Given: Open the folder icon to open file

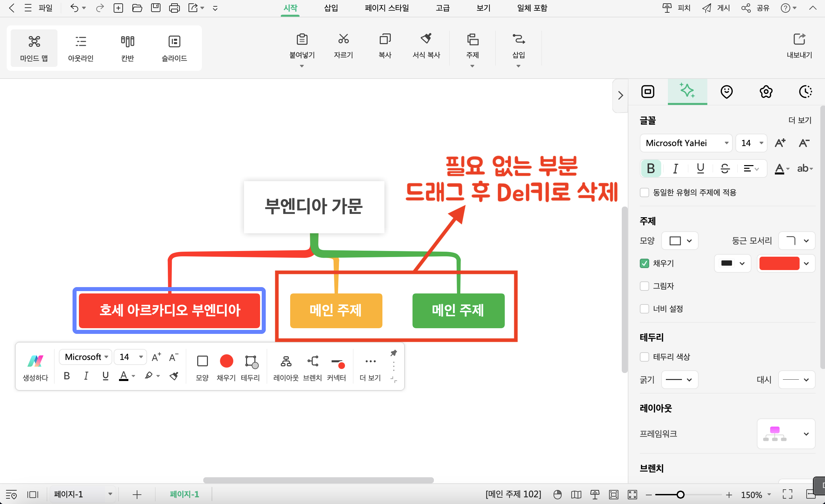Looking at the screenshot, I should [137, 8].
